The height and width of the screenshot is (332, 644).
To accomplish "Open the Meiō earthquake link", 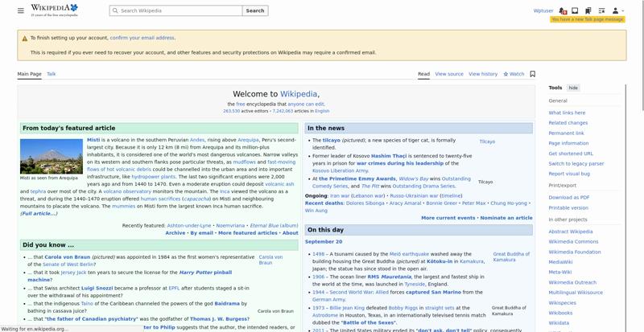I will tap(409, 254).
